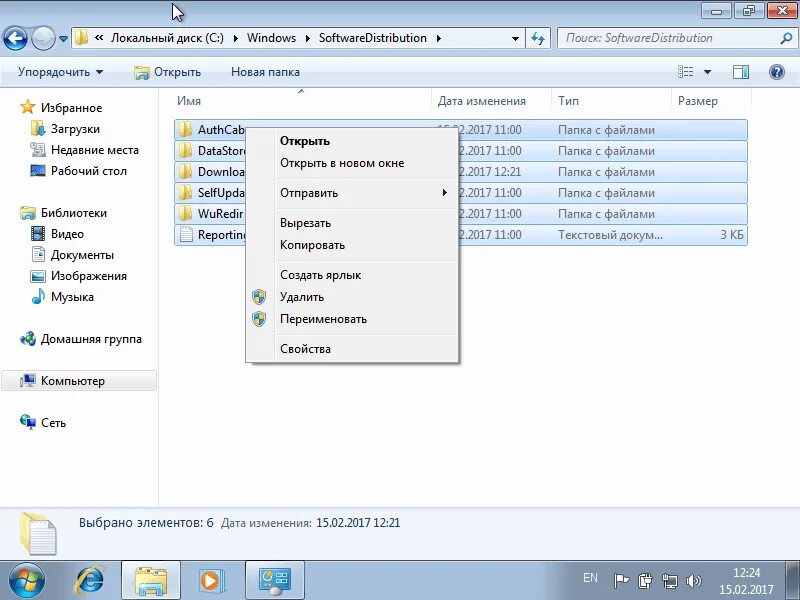The height and width of the screenshot is (600, 800).
Task: Open the Упорядочить menu
Action: point(60,72)
